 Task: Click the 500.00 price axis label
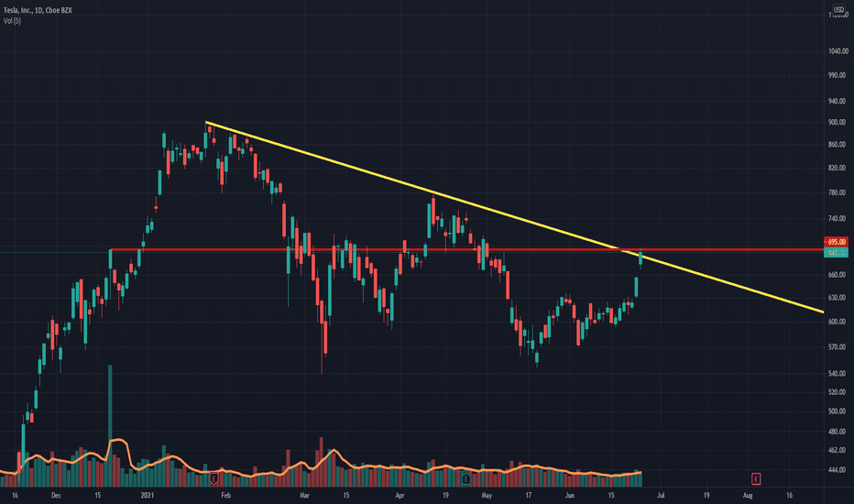pyautogui.click(x=838, y=411)
